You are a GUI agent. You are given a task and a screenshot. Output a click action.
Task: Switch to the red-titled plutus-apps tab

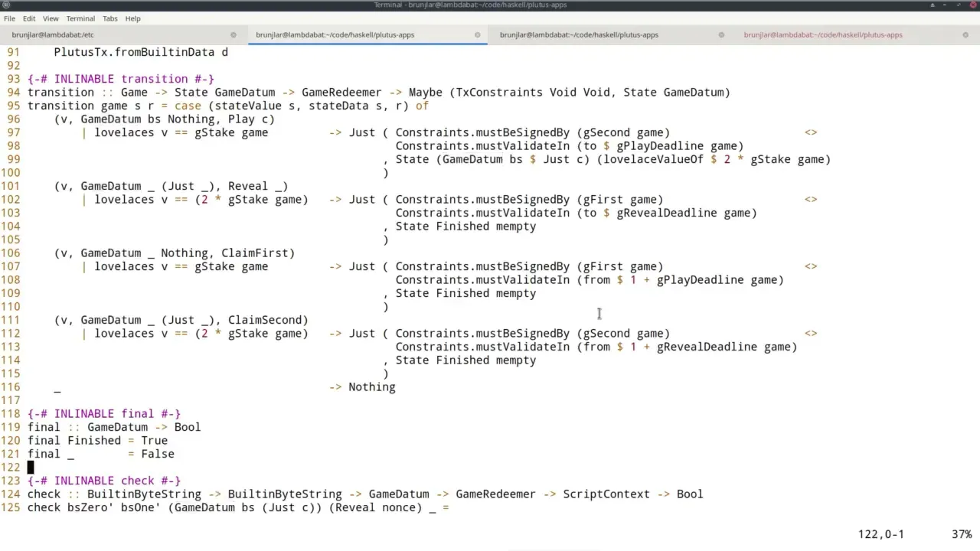pyautogui.click(x=823, y=34)
